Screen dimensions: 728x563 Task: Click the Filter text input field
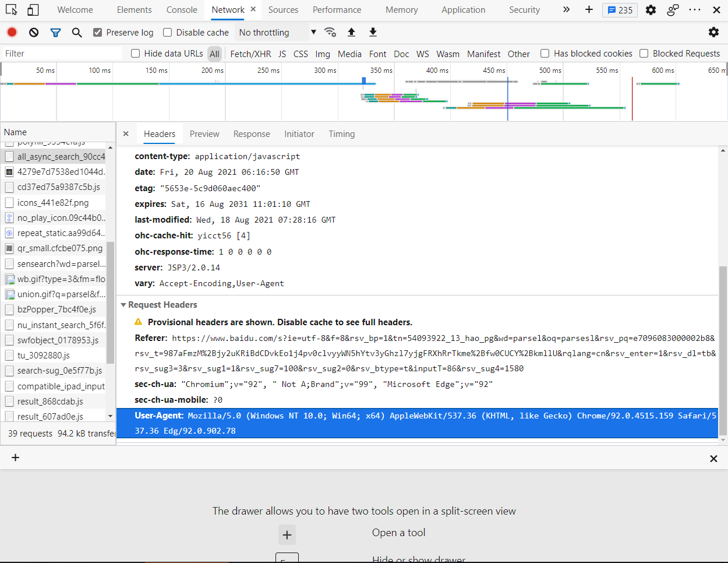[x=61, y=54]
